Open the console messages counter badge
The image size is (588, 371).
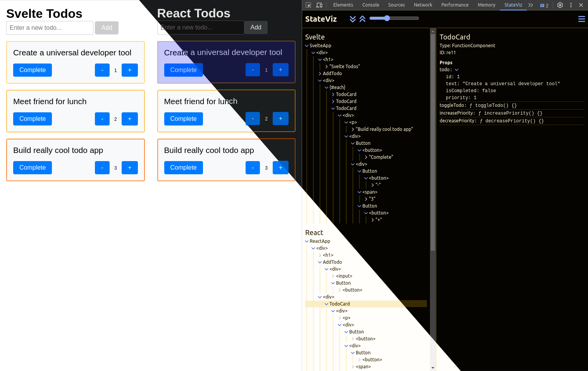(544, 5)
